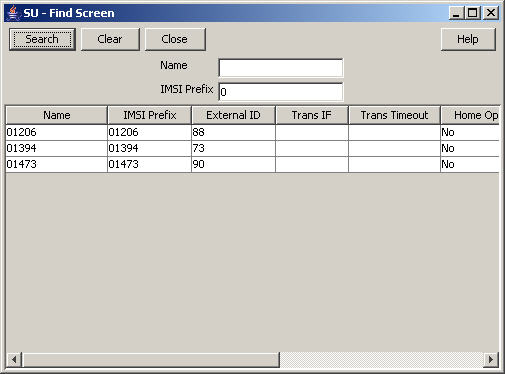This screenshot has width=505, height=374.
Task: Sort by the IMSI Prefix column header
Action: tap(150, 115)
